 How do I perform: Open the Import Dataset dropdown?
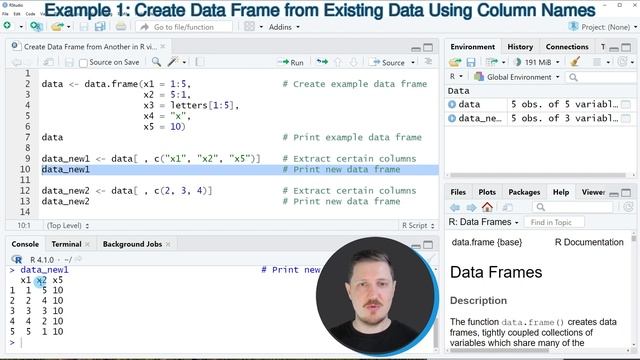tap(495, 62)
